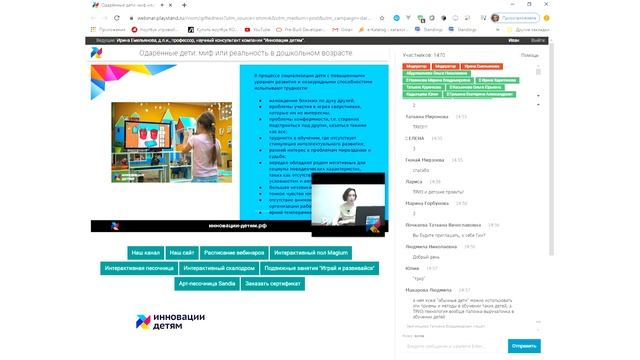Click the participants list down arrow

point(538,96)
